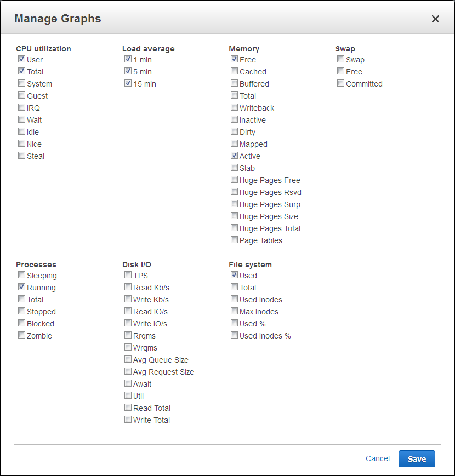Viewport: 455px width, 476px height.
Task: Enable the CPU System checkbox
Action: [21, 83]
